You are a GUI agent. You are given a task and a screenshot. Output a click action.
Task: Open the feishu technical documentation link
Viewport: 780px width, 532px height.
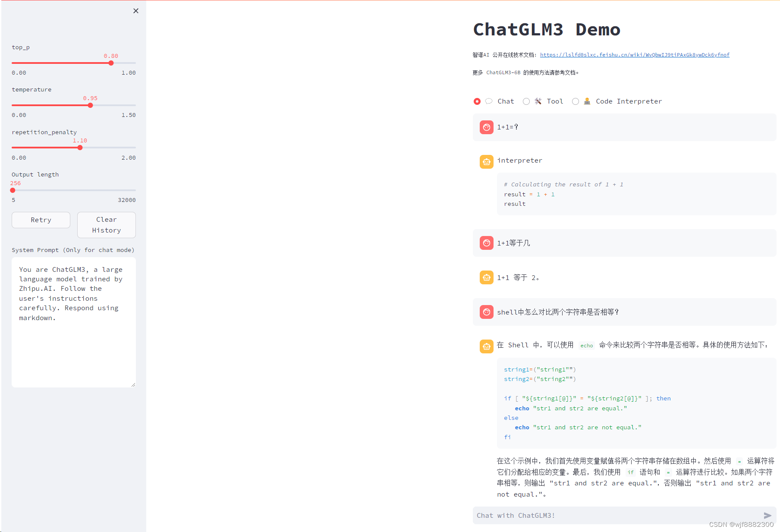635,55
